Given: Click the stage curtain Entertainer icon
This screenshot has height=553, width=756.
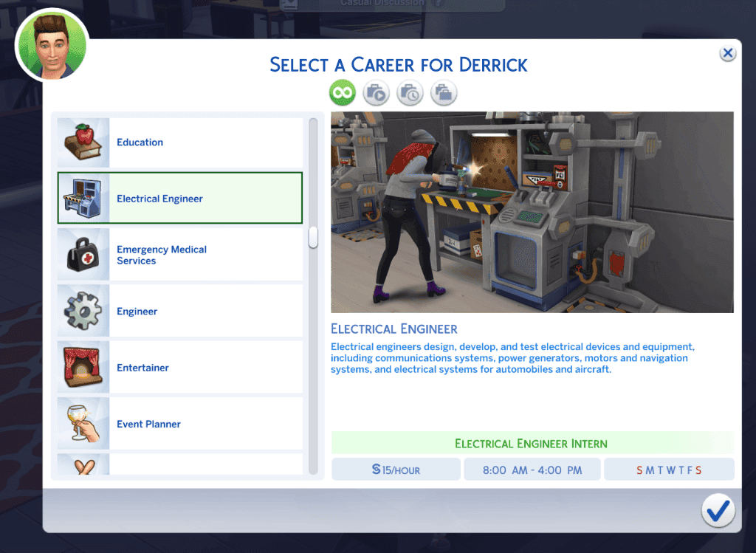Looking at the screenshot, I should point(83,368).
